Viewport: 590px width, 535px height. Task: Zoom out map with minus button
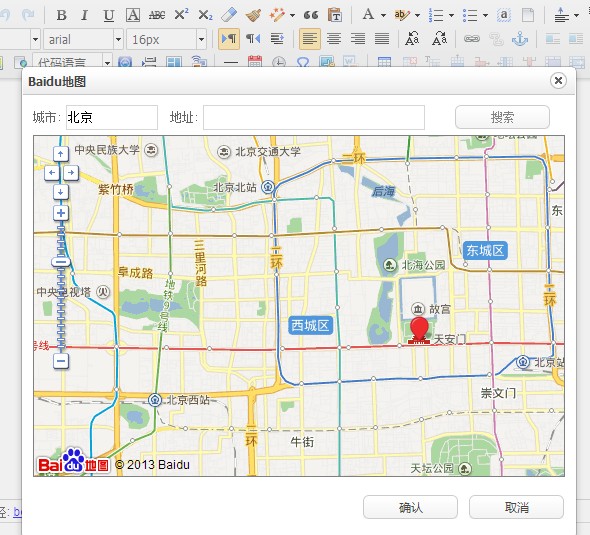click(61, 361)
